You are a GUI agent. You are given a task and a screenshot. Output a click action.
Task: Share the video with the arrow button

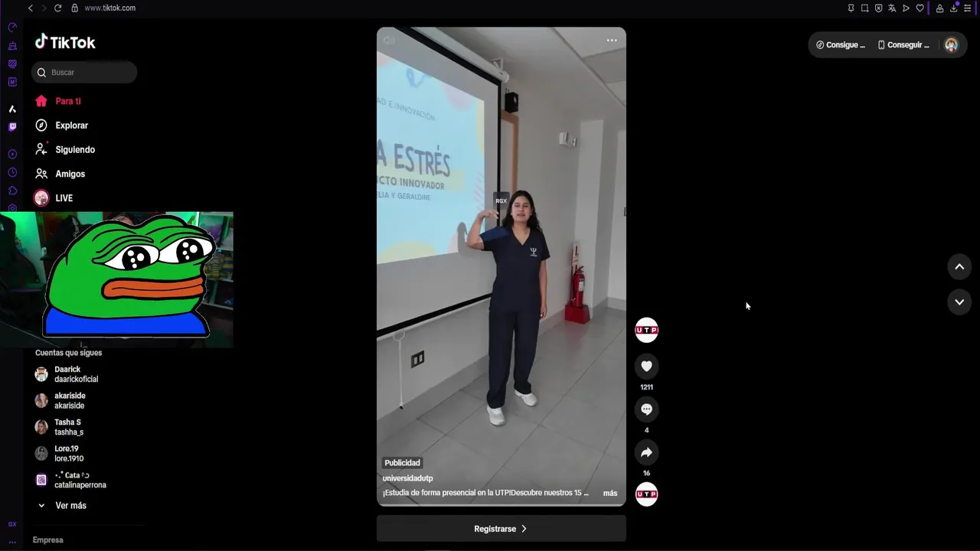pyautogui.click(x=646, y=452)
